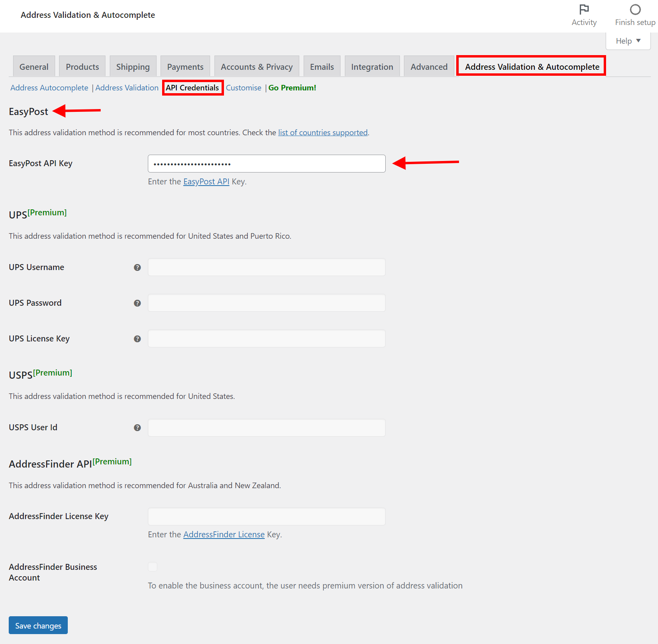Switch to the General tab

pyautogui.click(x=34, y=67)
